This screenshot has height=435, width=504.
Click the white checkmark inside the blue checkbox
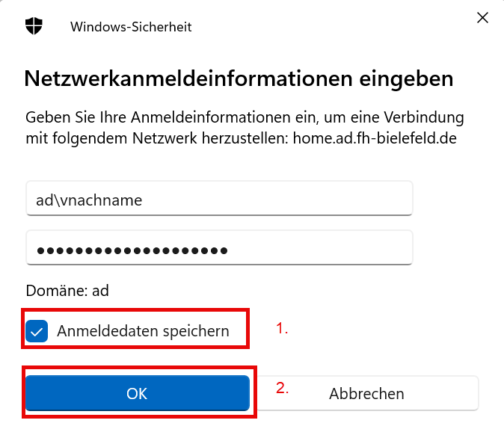coord(37,330)
